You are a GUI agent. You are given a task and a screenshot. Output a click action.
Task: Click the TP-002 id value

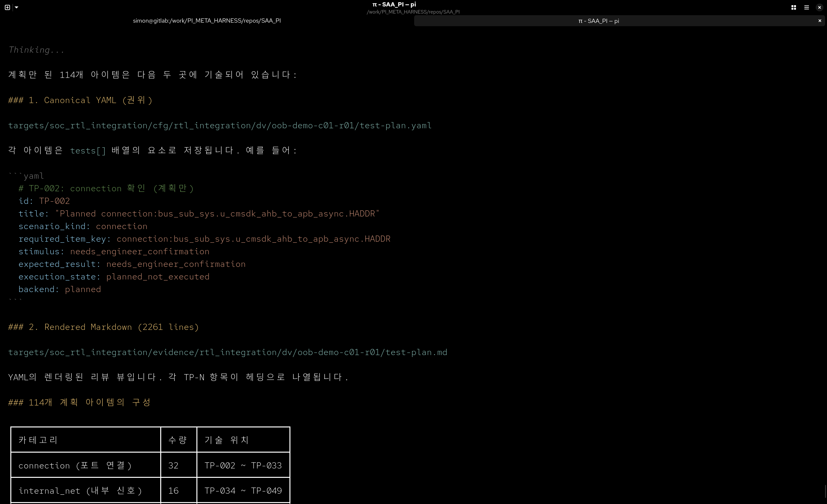tap(54, 201)
